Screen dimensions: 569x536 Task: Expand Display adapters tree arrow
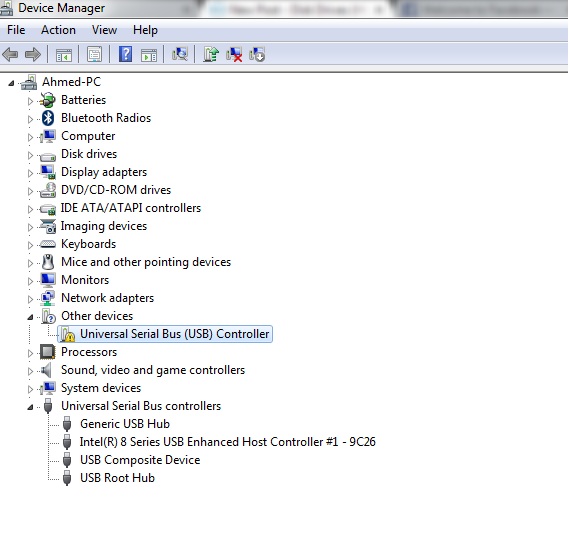click(x=30, y=173)
